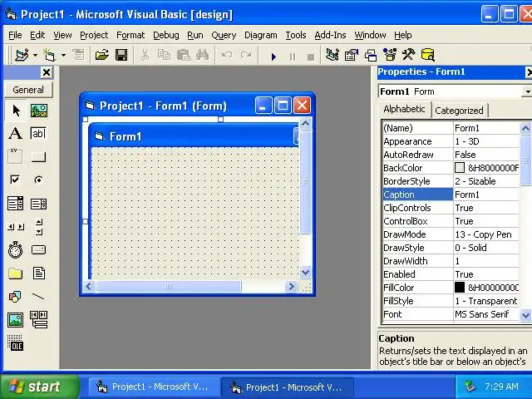
Task: Open the Debug menu
Action: point(166,35)
